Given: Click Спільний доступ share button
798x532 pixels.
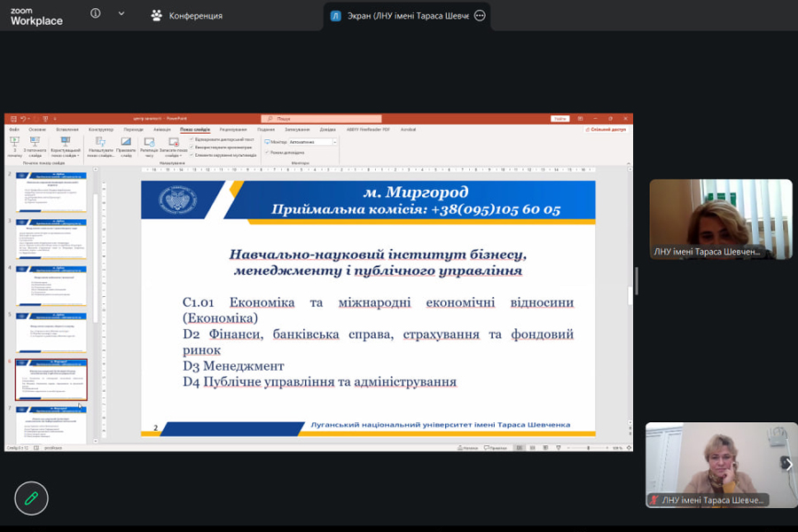Looking at the screenshot, I should click(606, 129).
